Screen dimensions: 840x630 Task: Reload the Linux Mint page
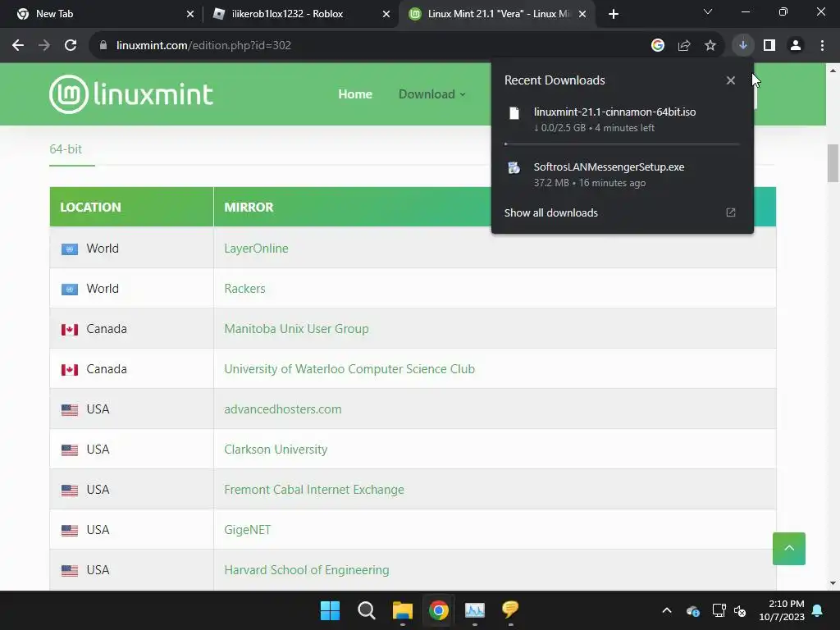pos(71,46)
